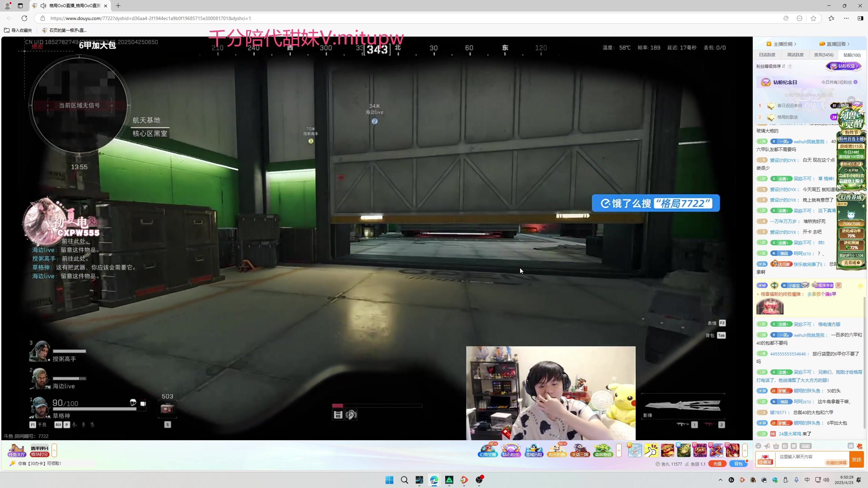This screenshot has width=868, height=488.
Task: Toggle the 粉 fan badge chat option
Action: (x=785, y=446)
